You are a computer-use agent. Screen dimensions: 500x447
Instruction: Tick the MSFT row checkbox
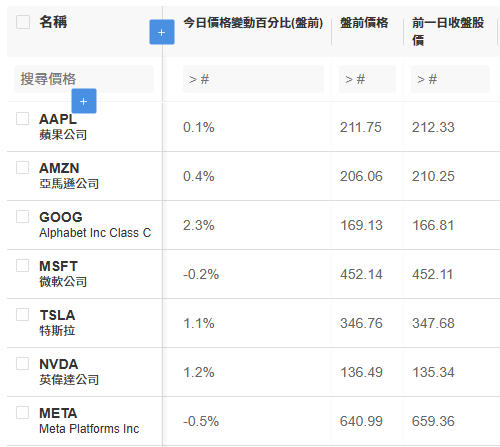23,265
